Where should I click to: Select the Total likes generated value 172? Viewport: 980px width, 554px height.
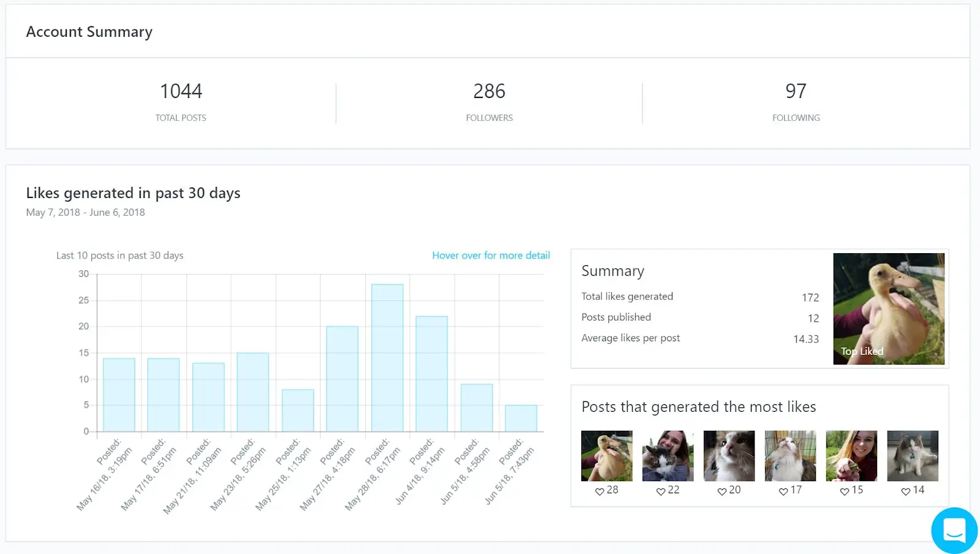(810, 297)
